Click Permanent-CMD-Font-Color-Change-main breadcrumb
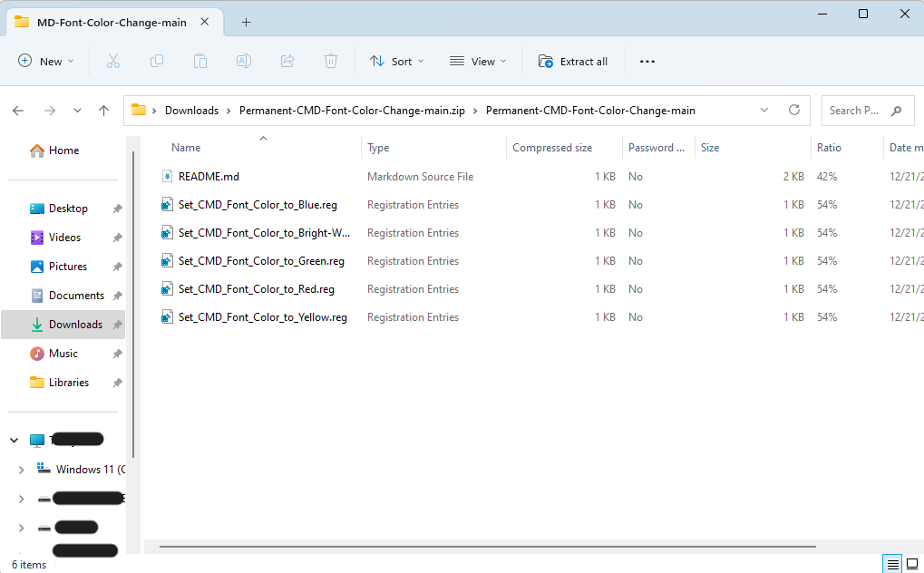The width and height of the screenshot is (924, 573). (x=590, y=111)
